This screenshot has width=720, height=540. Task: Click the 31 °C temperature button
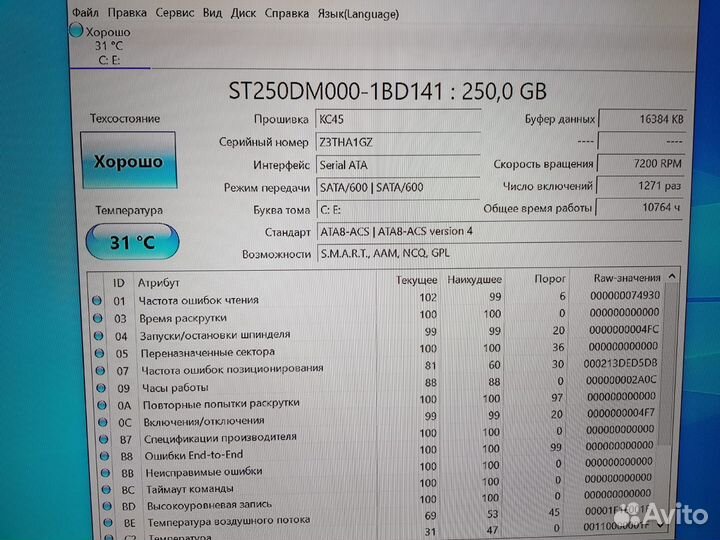132,242
